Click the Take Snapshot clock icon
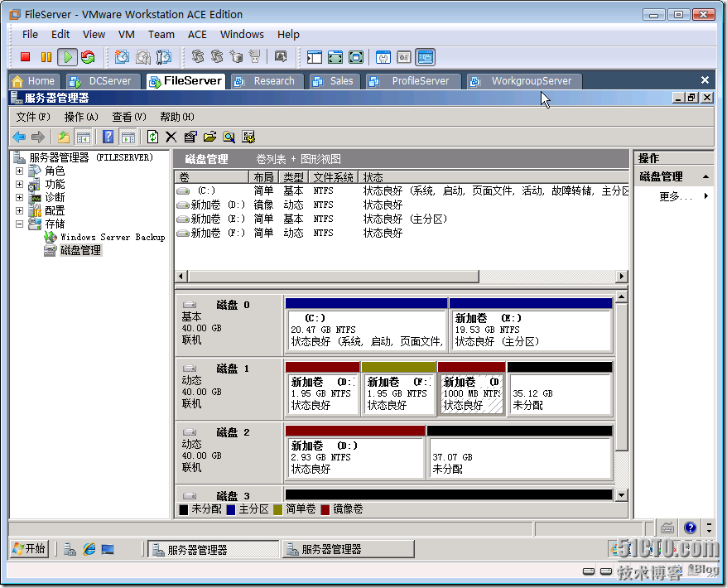 122,57
